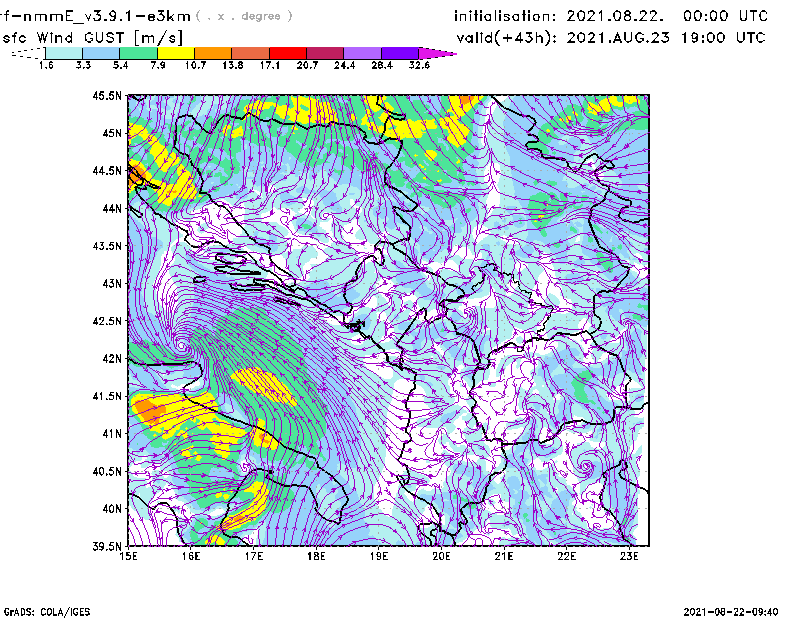This screenshot has height=618, width=800.
Task: Select the valid(+43h) forecast time text
Action: [610, 38]
